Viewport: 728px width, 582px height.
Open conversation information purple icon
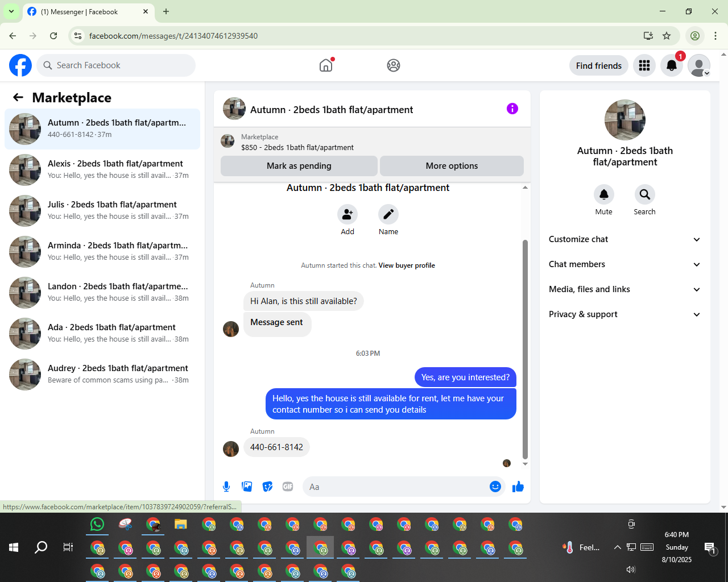tap(512, 109)
